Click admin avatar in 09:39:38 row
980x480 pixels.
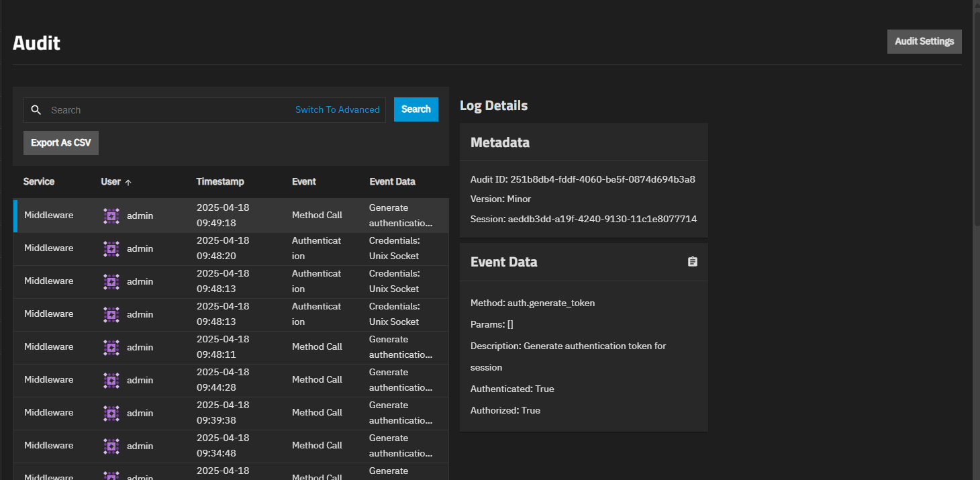111,413
